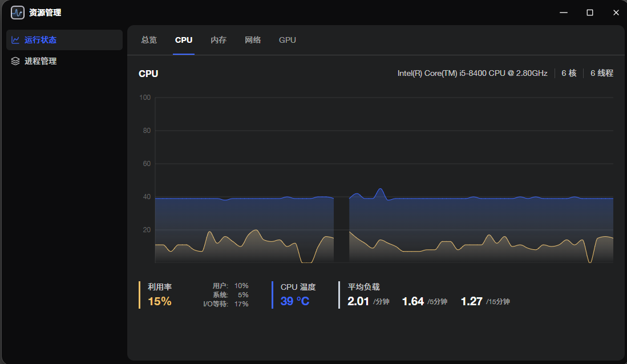Click the 平均负载 label
Viewport: 627px width, 364px height.
[x=363, y=287]
